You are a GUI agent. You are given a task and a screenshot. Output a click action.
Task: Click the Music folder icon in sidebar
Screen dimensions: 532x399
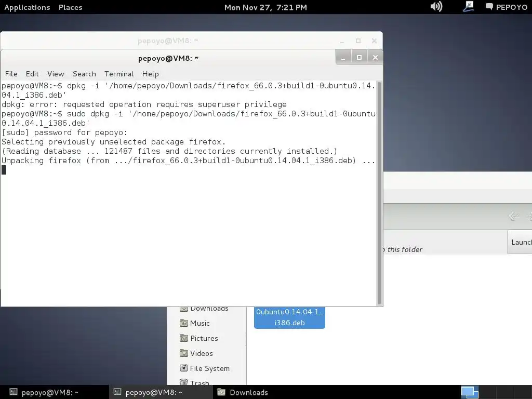pyautogui.click(x=183, y=323)
